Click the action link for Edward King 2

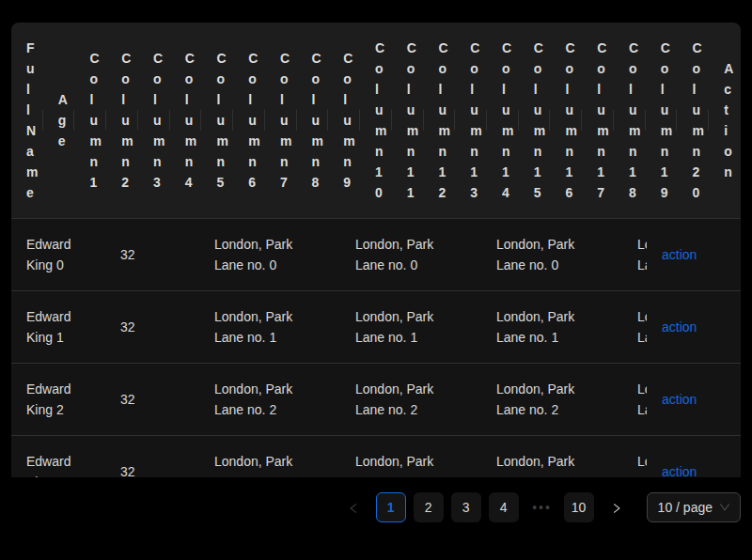pos(679,399)
